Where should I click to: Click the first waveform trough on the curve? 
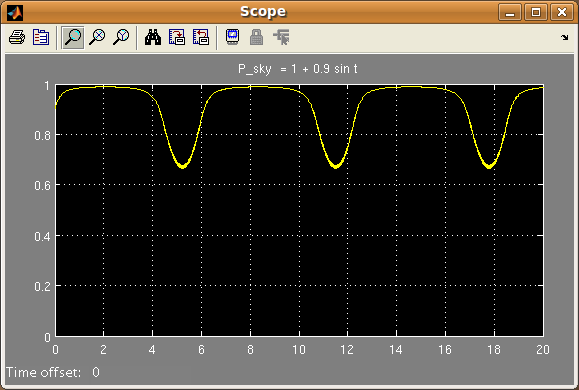pyautogui.click(x=182, y=167)
